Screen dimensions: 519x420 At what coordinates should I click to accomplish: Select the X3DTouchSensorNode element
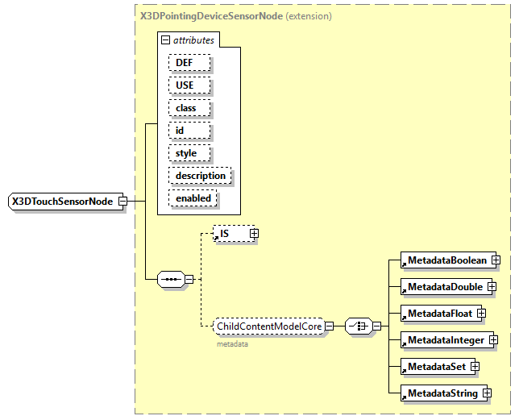[x=65, y=202]
